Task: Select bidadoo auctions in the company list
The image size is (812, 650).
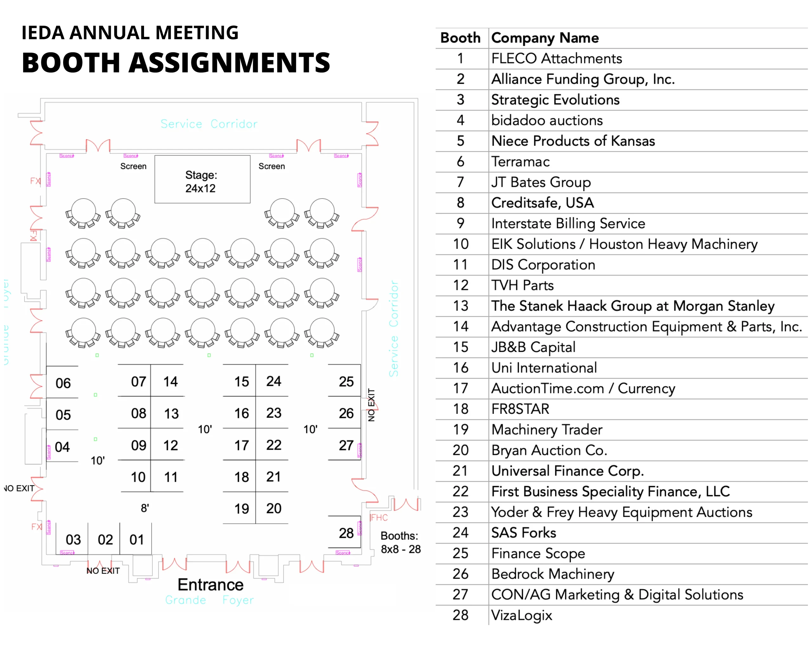Action: (547, 121)
